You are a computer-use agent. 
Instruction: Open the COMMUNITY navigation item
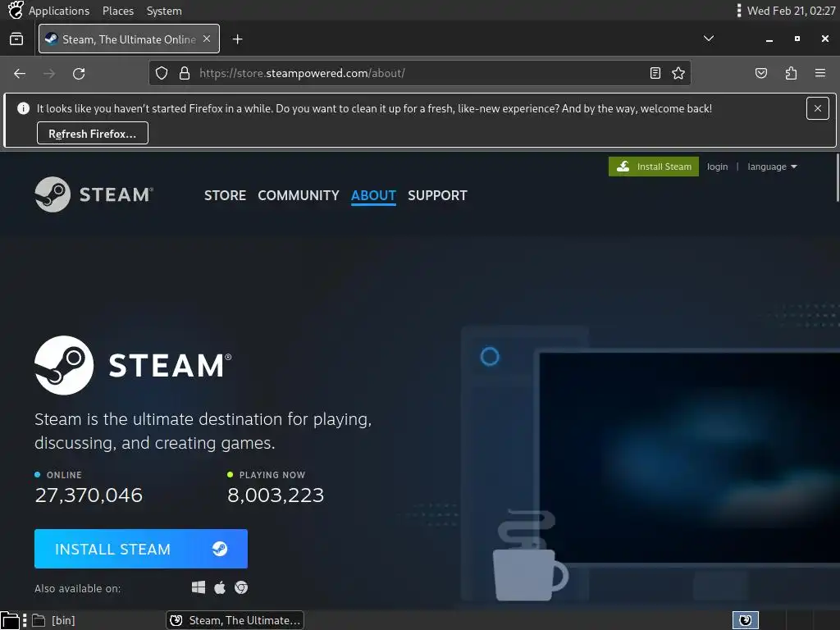pyautogui.click(x=299, y=195)
